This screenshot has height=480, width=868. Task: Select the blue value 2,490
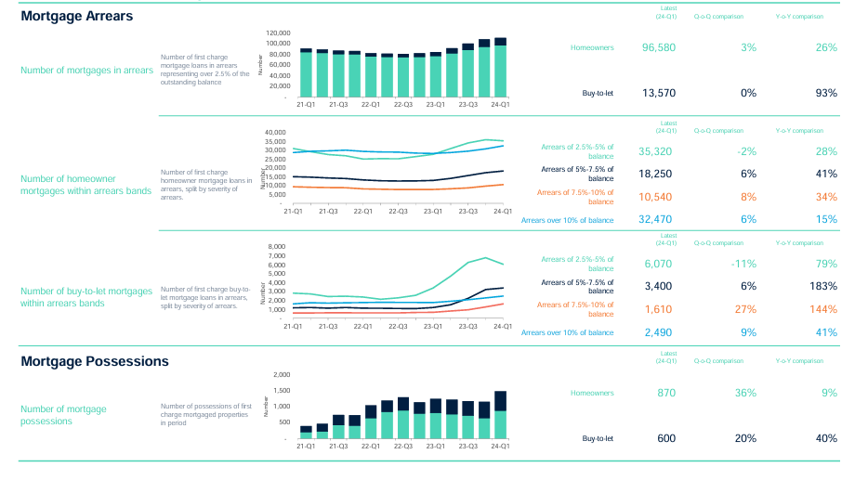click(x=658, y=332)
